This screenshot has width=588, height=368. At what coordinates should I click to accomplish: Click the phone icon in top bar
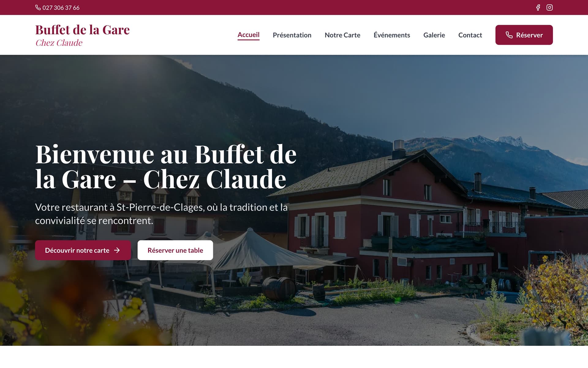point(38,7)
